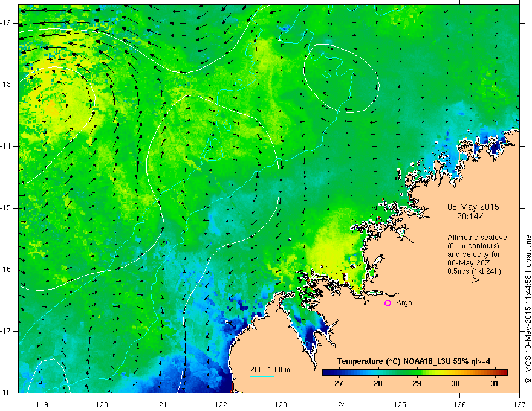Click longitude label '127' on bottom axis

(519, 404)
